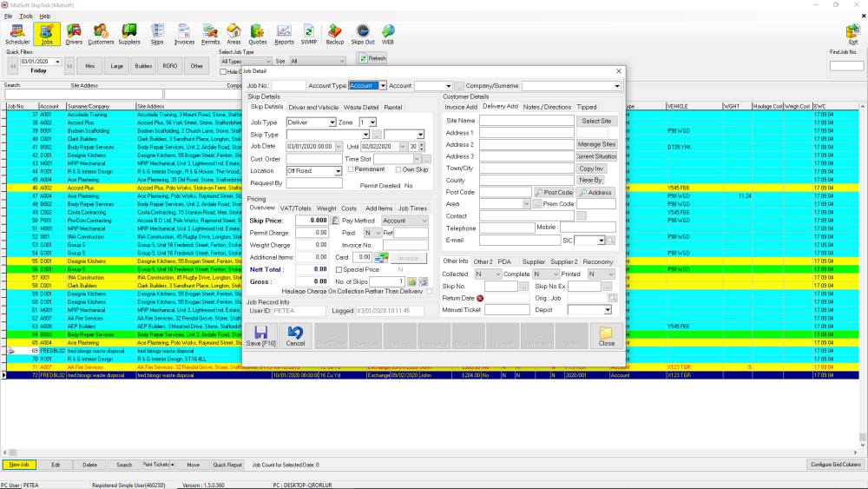Click the SWMP toolbar icon

point(309,34)
